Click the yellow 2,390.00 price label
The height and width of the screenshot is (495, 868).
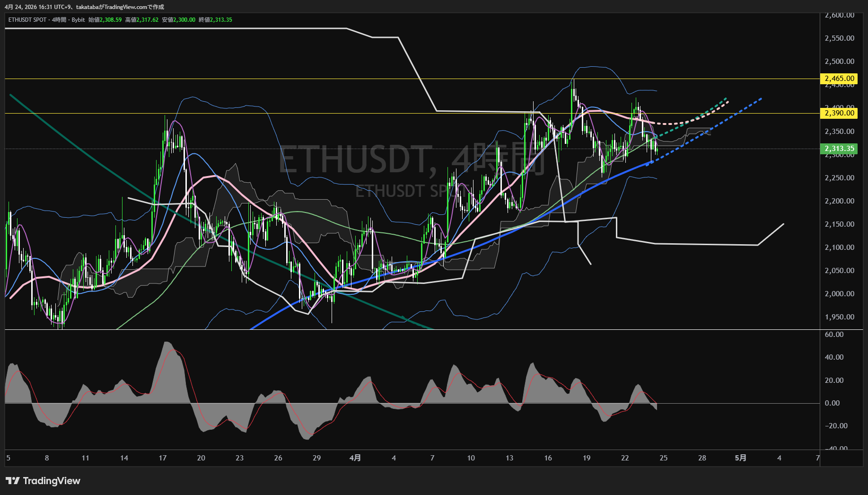[x=839, y=113]
